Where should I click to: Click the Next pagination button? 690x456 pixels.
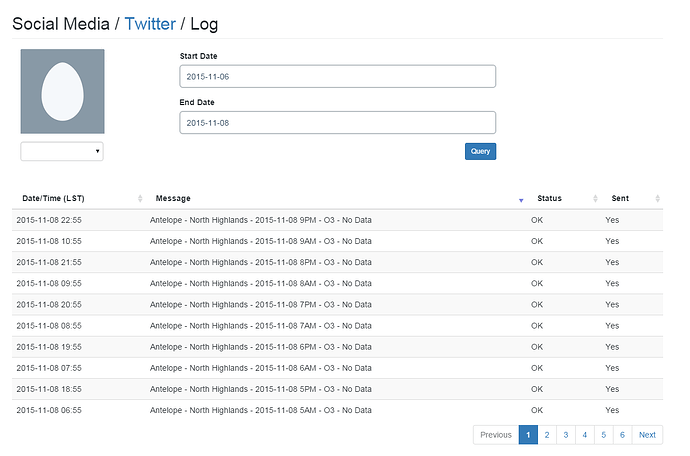pyautogui.click(x=647, y=435)
